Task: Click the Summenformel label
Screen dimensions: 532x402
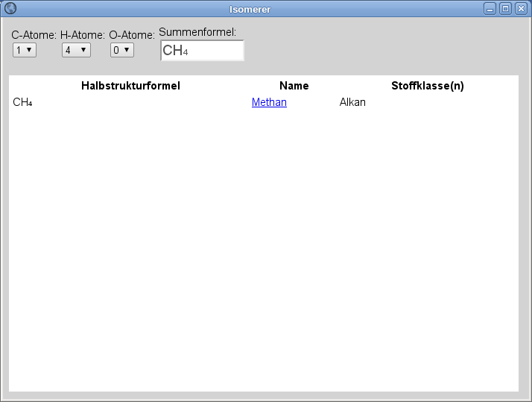Action: pyautogui.click(x=197, y=32)
